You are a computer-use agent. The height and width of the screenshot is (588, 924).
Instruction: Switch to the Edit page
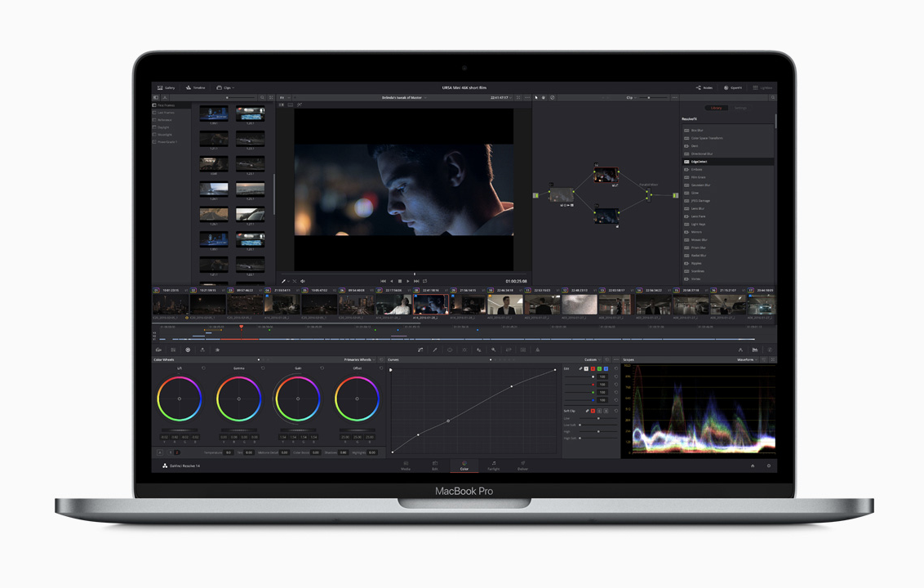[435, 465]
